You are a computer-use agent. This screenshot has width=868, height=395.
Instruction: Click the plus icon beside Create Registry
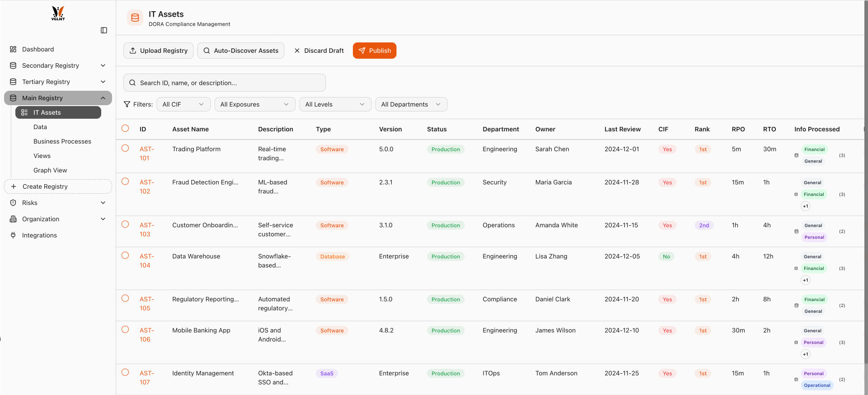(14, 186)
